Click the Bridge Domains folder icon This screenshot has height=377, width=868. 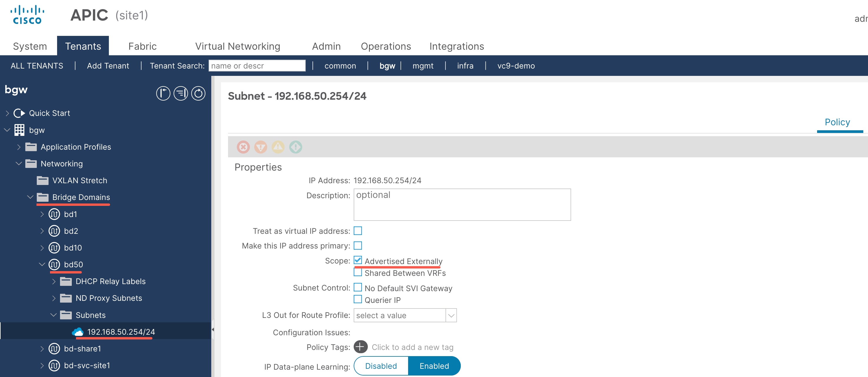(42, 197)
